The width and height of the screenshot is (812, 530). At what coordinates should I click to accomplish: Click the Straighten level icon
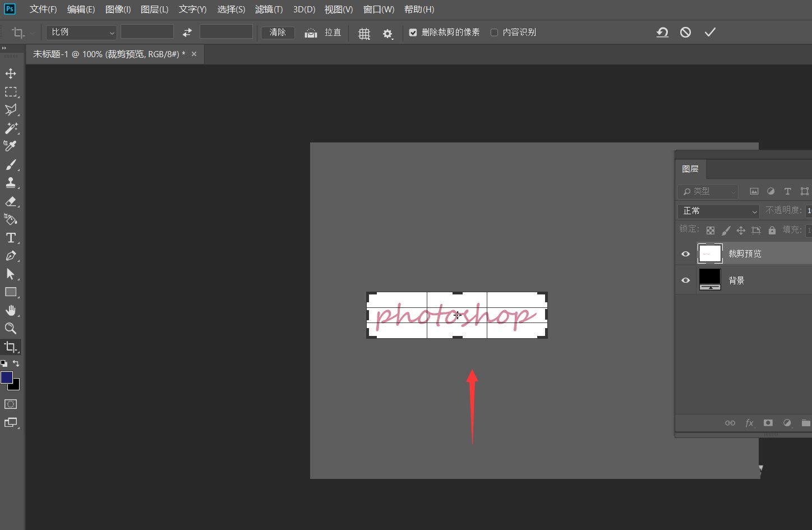point(311,33)
